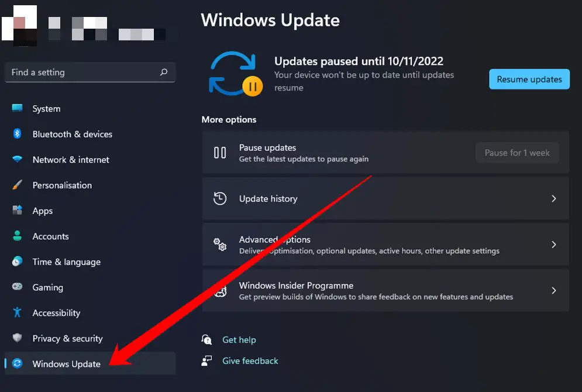Click the System monitor icon in sidebar
Viewport: 582px width, 392px height.
click(17, 108)
